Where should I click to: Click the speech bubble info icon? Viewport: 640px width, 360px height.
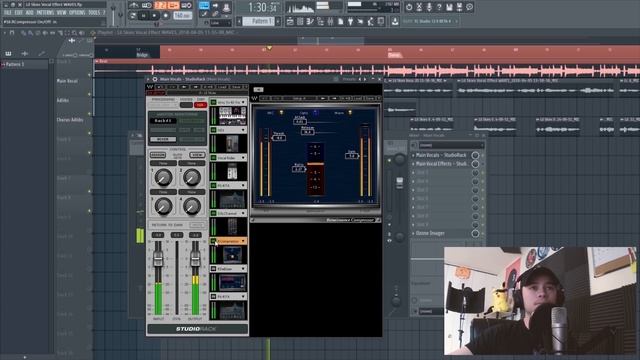click(469, 7)
